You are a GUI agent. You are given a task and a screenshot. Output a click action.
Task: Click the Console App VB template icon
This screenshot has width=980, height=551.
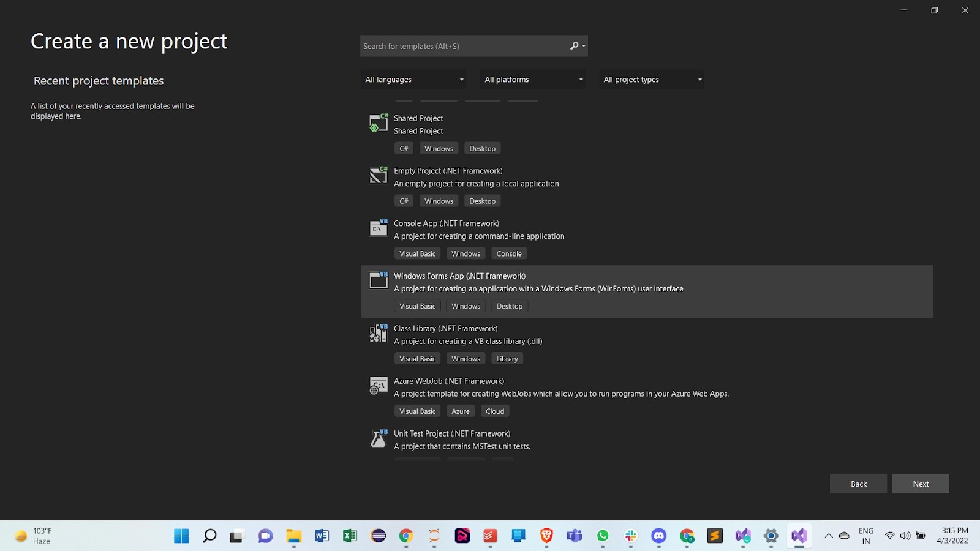pyautogui.click(x=378, y=228)
